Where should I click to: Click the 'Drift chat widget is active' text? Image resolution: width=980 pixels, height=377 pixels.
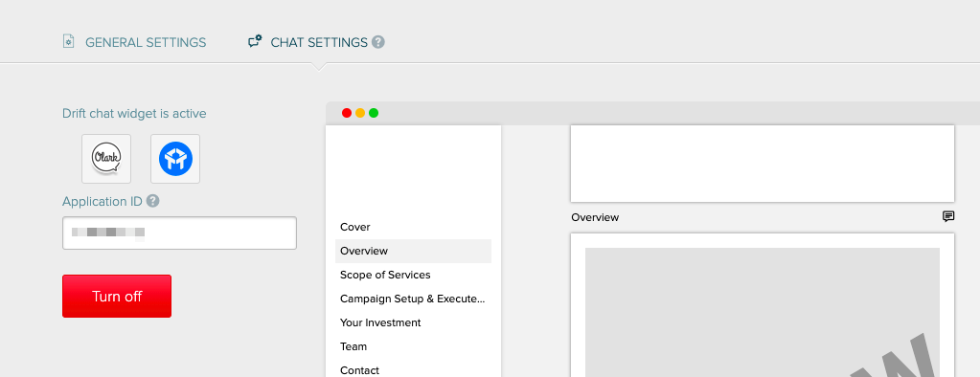pyautogui.click(x=134, y=114)
